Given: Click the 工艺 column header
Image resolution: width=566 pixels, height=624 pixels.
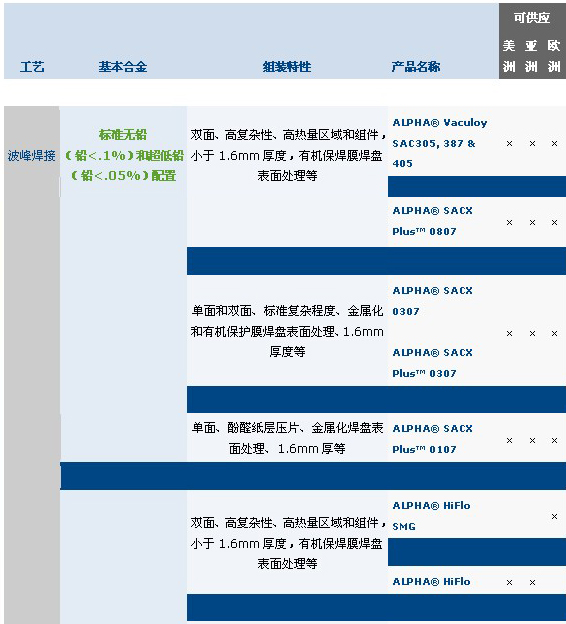Looking at the screenshot, I should (x=32, y=66).
